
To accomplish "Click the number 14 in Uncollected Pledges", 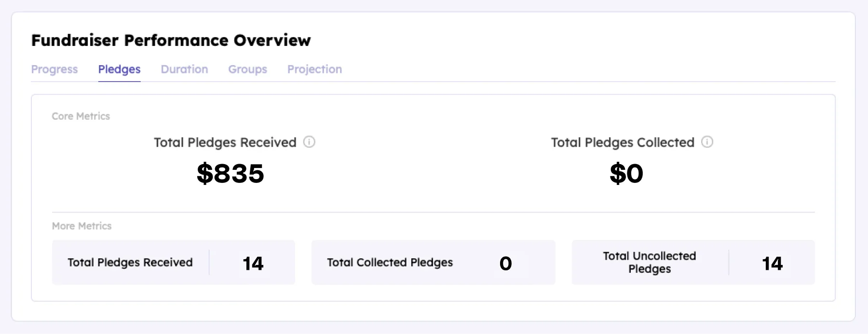I will [x=772, y=264].
